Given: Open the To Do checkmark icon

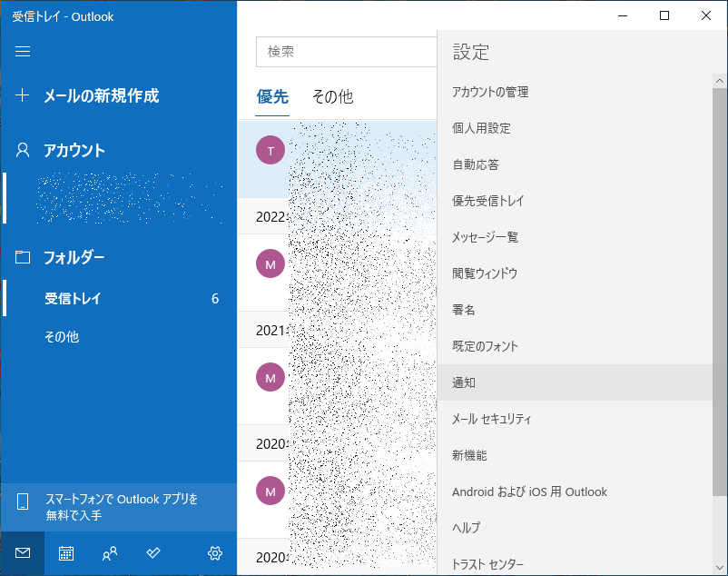Looking at the screenshot, I should [153, 552].
